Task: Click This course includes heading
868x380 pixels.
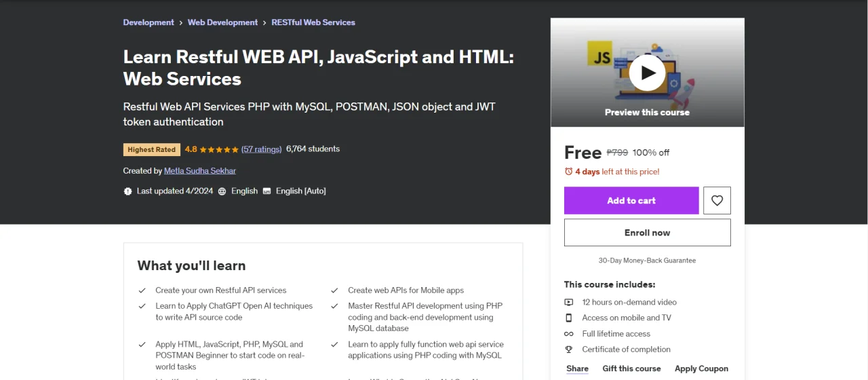Action: tap(610, 284)
